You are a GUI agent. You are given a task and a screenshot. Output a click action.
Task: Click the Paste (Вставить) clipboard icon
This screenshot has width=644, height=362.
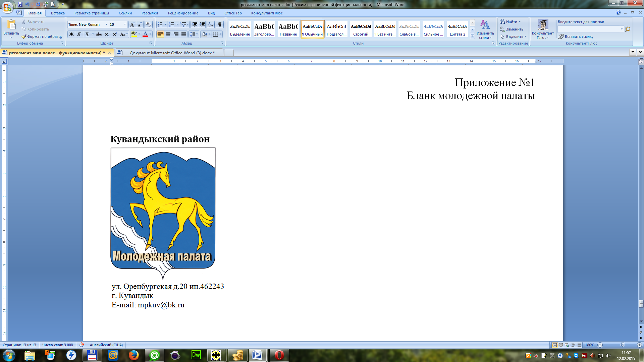(x=11, y=25)
